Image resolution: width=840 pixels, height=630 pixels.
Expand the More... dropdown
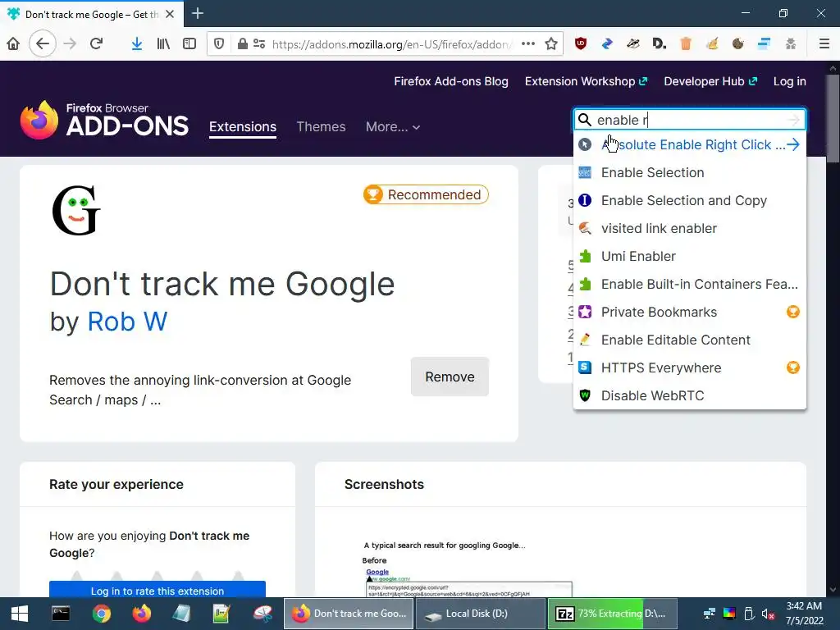coord(393,127)
